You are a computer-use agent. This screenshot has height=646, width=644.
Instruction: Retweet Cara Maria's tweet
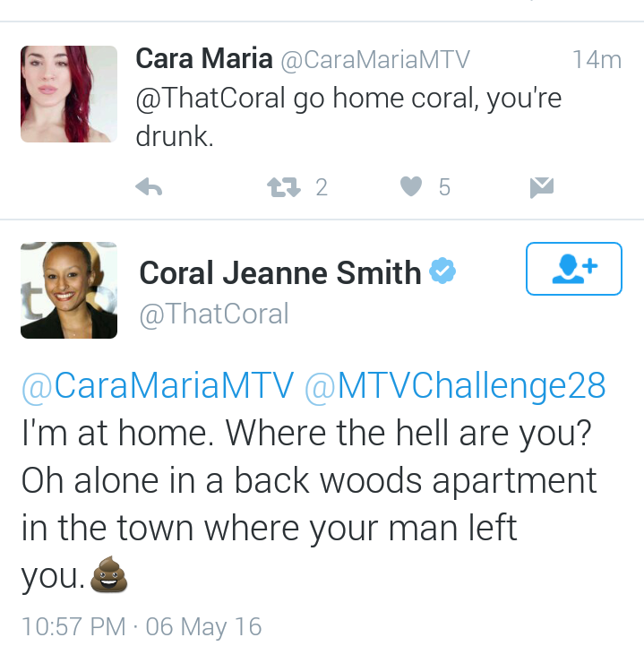pos(284,187)
